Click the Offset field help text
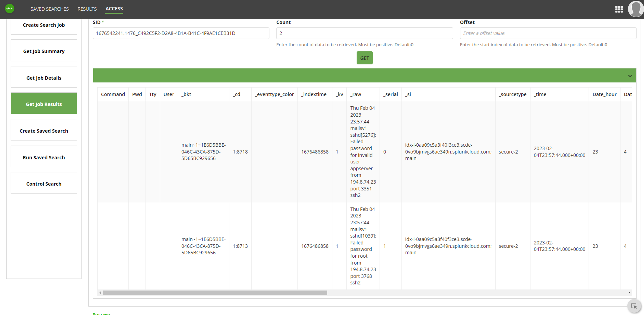 533,45
